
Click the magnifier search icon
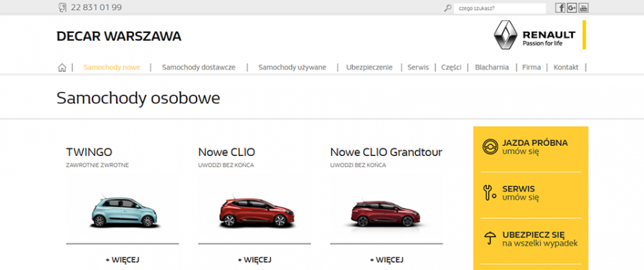pos(448,8)
